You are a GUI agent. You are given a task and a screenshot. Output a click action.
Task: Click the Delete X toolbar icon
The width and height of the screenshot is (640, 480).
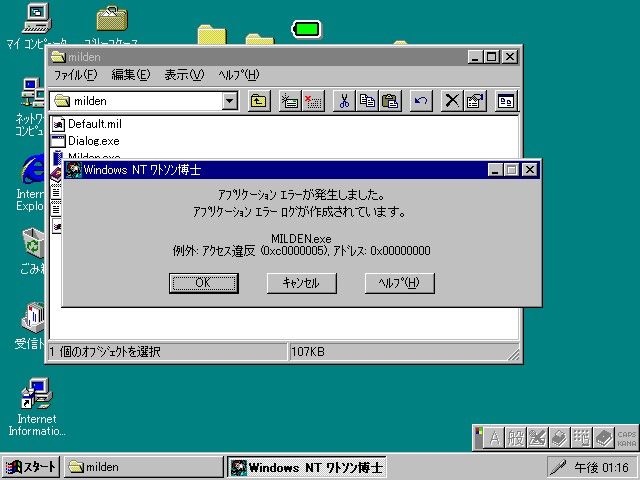pos(452,101)
